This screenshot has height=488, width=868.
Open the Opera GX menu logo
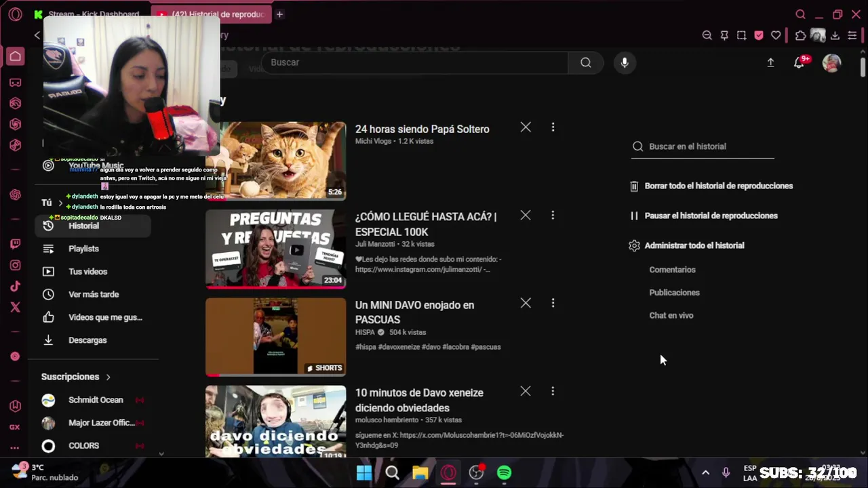tap(15, 14)
